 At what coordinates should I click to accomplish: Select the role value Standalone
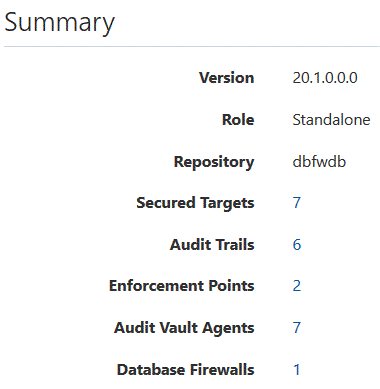point(331,119)
